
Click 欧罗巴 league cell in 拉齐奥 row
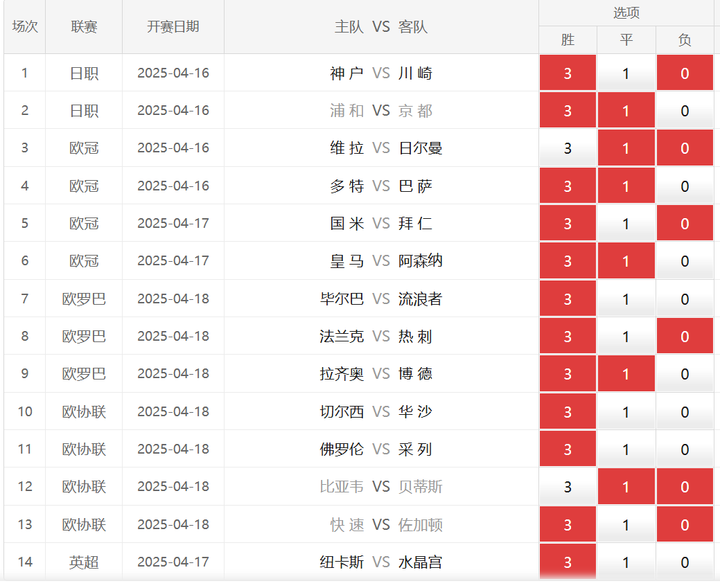click(x=84, y=373)
